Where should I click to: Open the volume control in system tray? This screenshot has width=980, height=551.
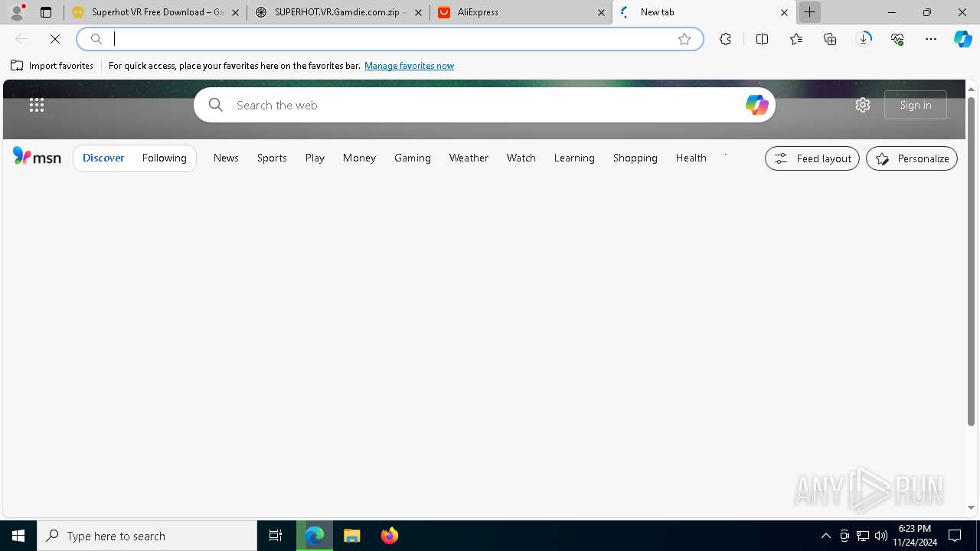coord(881,536)
